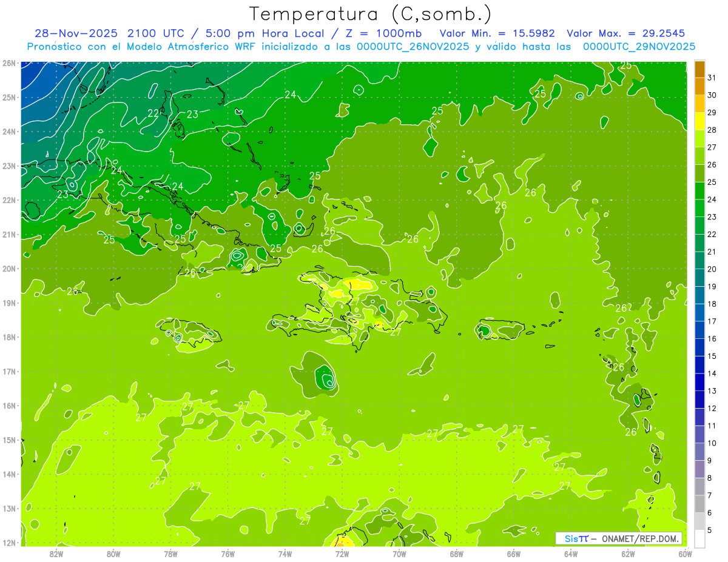This screenshot has height=562, width=728.
Task: Click the longitude axis label 72W
Action: tap(342, 554)
